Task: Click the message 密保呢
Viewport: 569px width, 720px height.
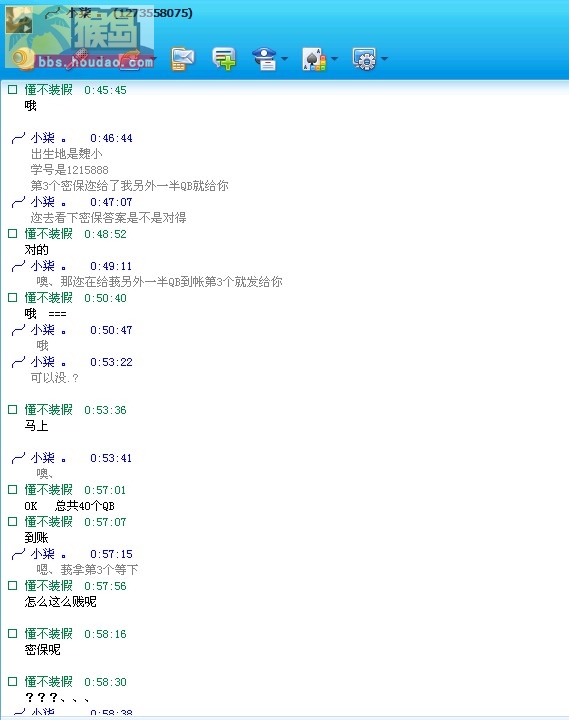Action: [42, 650]
